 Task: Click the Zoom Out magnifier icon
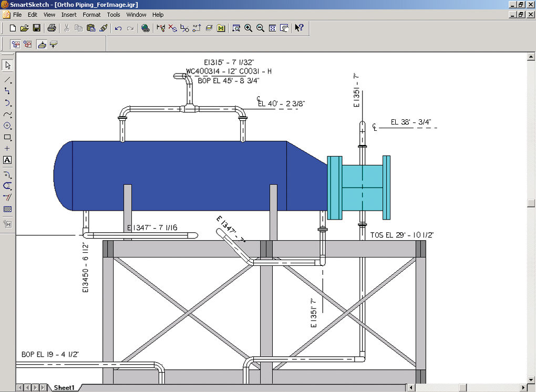[x=260, y=28]
